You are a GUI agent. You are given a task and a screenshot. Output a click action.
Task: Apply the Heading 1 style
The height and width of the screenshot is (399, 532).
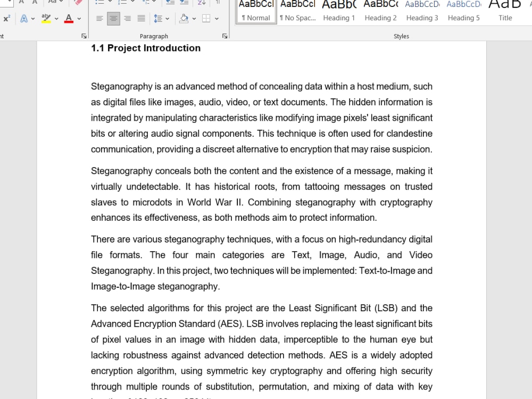pyautogui.click(x=339, y=11)
